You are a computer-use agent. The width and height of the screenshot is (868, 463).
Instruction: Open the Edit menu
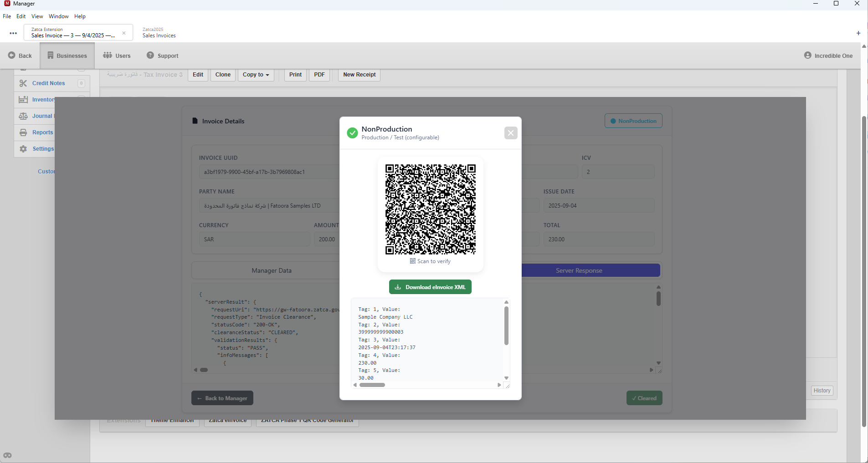21,16
